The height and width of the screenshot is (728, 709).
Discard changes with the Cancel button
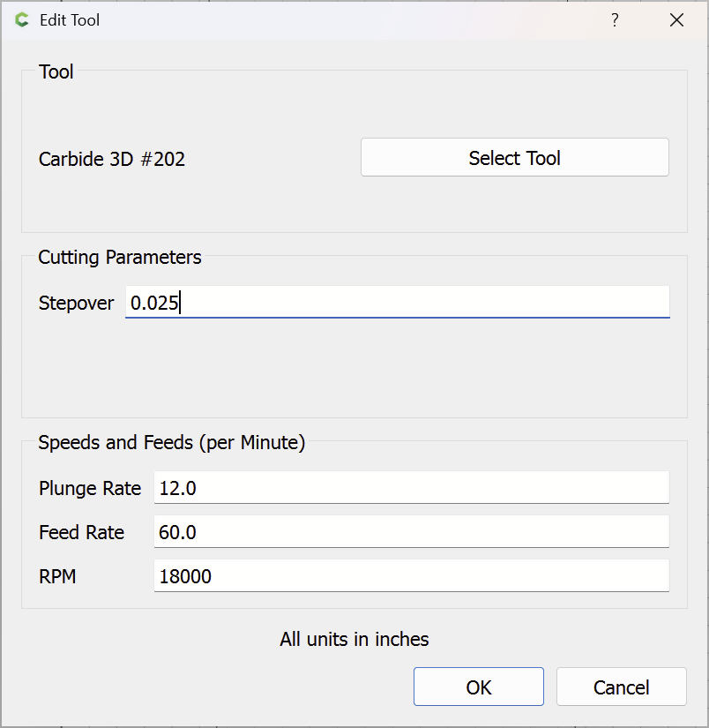pyautogui.click(x=621, y=687)
